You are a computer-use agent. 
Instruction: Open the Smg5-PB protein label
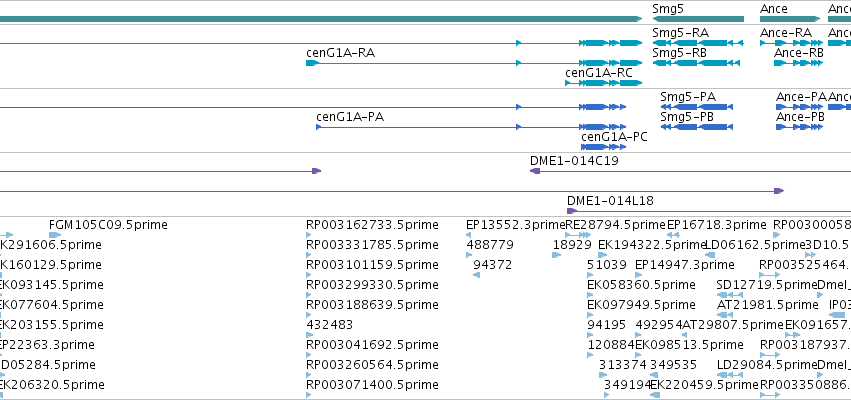tap(687, 117)
